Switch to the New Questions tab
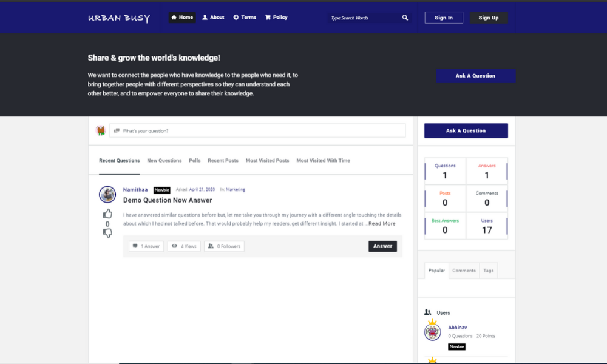The image size is (607, 364). [x=164, y=161]
